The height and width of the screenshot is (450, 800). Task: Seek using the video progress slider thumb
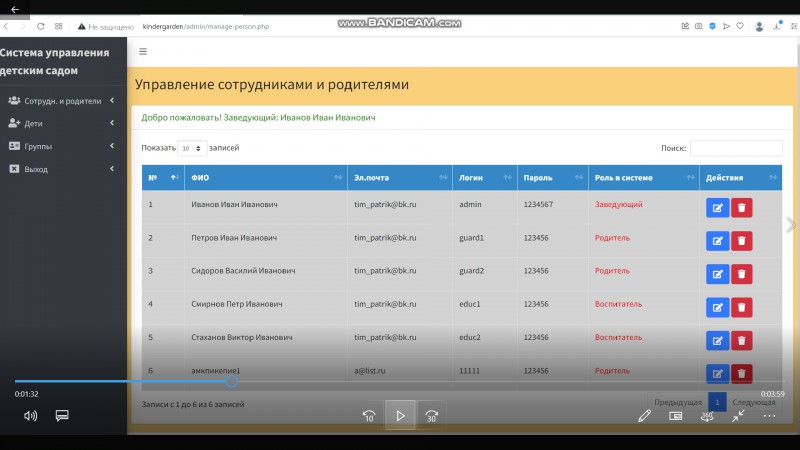coord(232,381)
